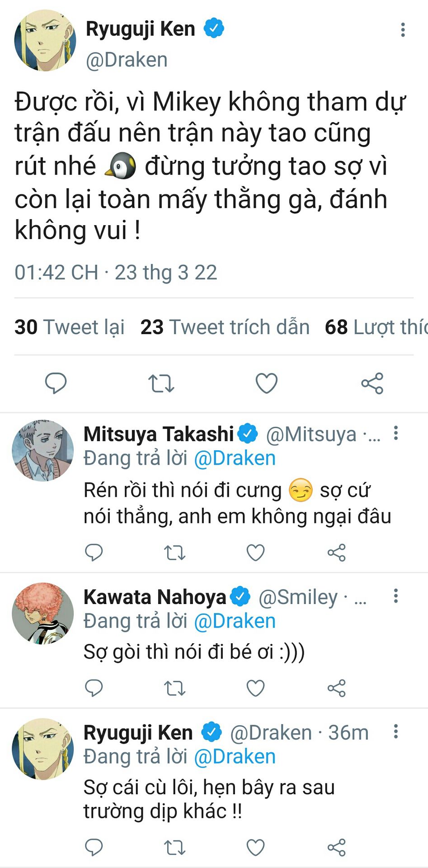Open Kawata Nahoya's profile picture
Image resolution: width=428 pixels, height=868 pixels.
tap(43, 613)
